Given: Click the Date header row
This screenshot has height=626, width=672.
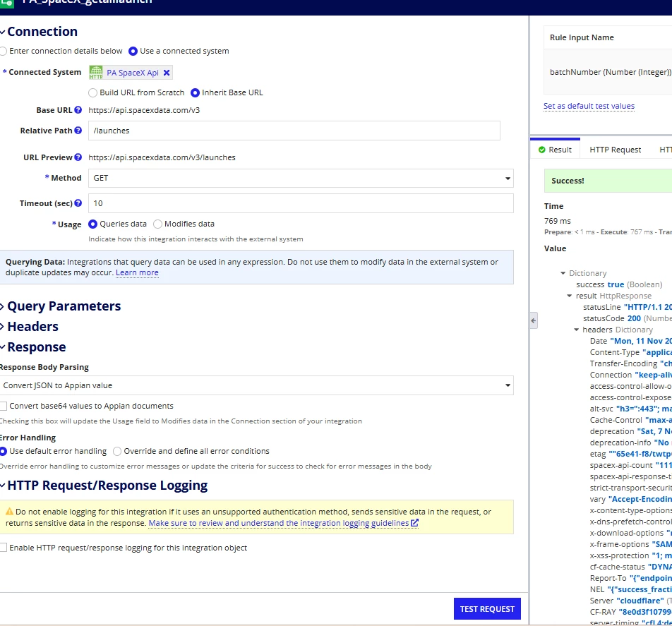Looking at the screenshot, I should click(631, 341).
